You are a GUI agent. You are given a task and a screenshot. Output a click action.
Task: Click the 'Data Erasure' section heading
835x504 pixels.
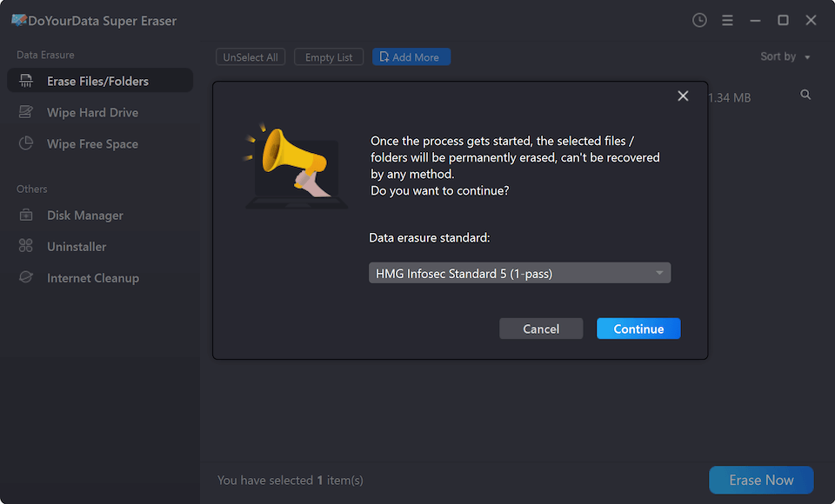(x=45, y=55)
